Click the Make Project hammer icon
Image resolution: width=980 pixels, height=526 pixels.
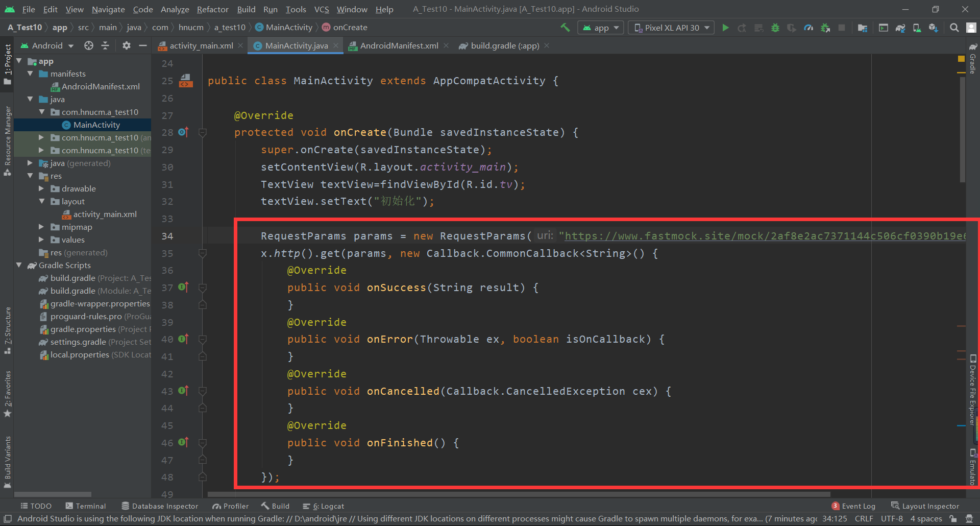565,28
